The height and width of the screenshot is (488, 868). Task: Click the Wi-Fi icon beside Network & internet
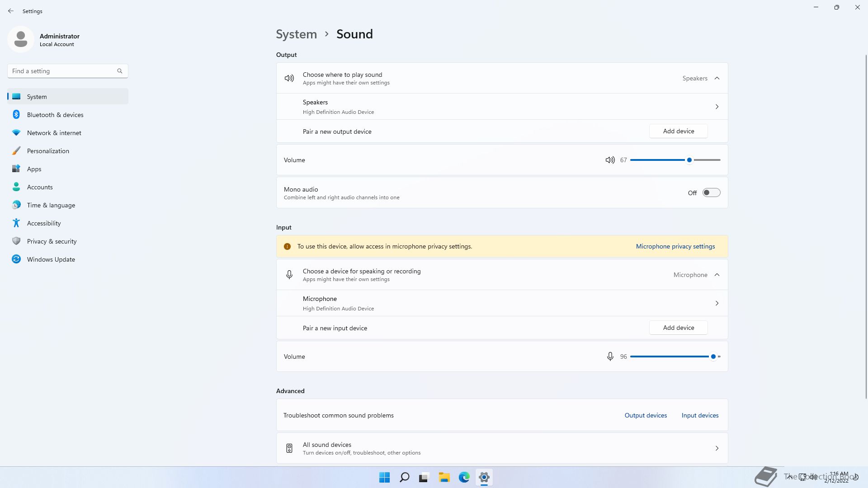click(16, 133)
